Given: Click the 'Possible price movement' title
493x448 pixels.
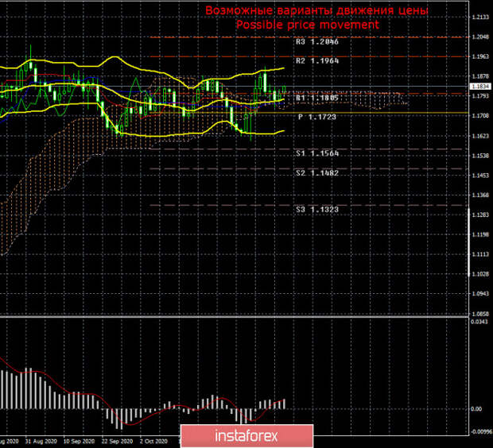Looking at the screenshot, I should 308,25.
